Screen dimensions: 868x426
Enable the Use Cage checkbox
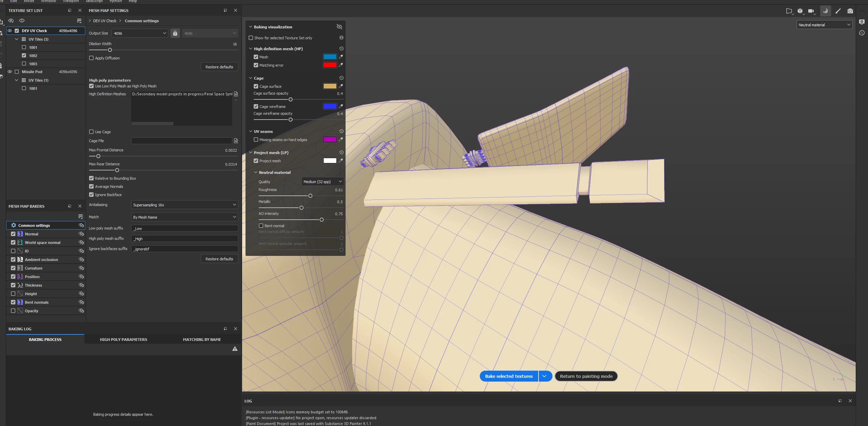point(91,132)
